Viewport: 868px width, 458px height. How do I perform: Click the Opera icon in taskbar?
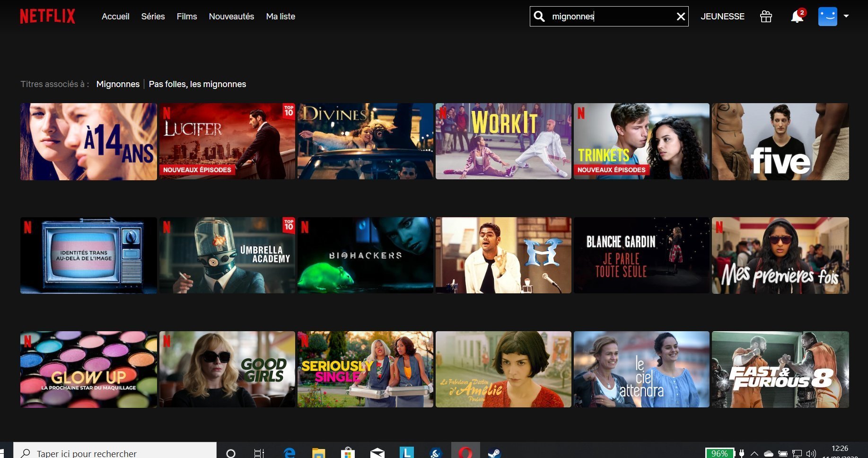coord(465,452)
